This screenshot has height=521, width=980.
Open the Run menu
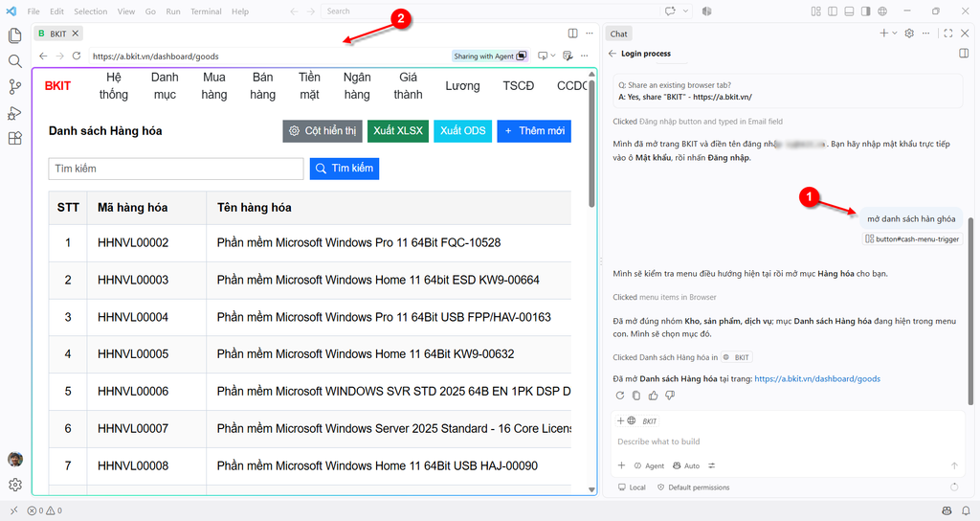pyautogui.click(x=173, y=11)
